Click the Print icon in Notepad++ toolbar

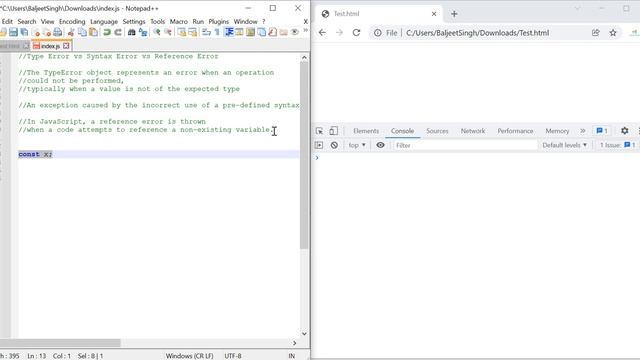(x=58, y=32)
